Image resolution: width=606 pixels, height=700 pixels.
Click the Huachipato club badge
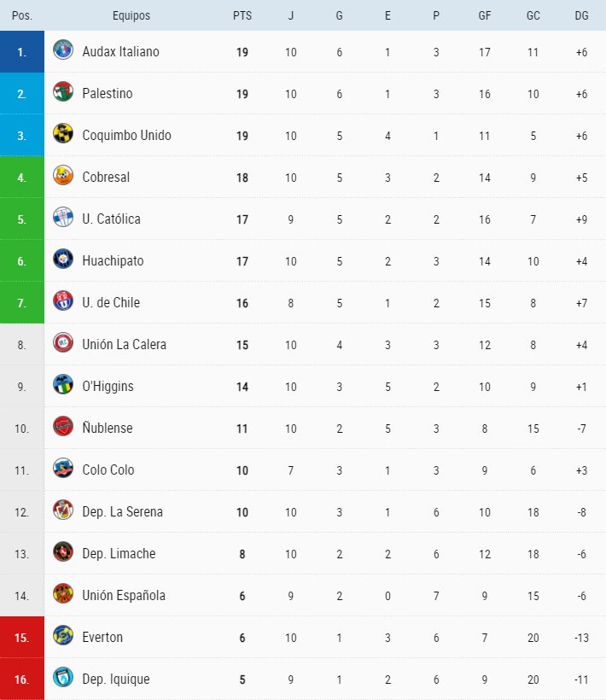[x=63, y=260]
